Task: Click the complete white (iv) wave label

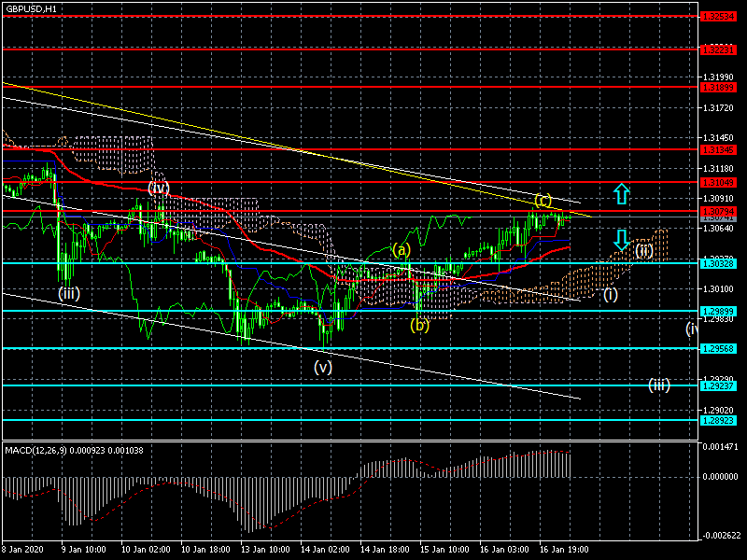Action: click(x=159, y=188)
